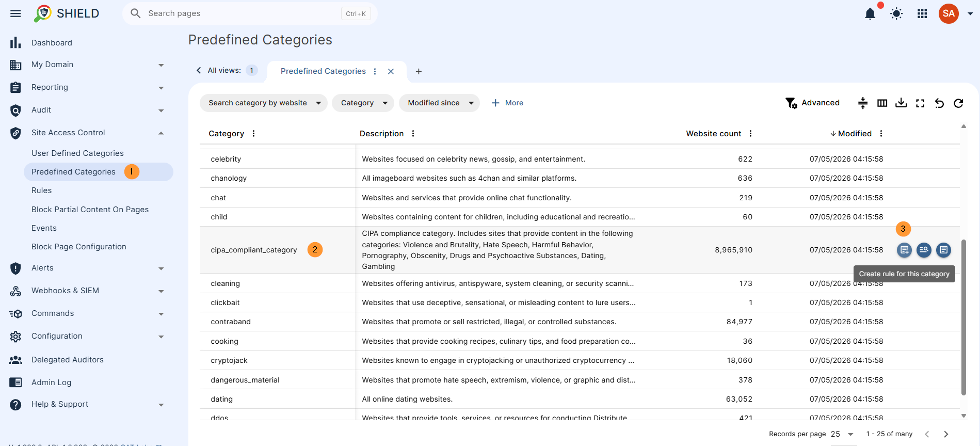Click More to add filters
This screenshot has height=446, width=980.
click(x=507, y=103)
